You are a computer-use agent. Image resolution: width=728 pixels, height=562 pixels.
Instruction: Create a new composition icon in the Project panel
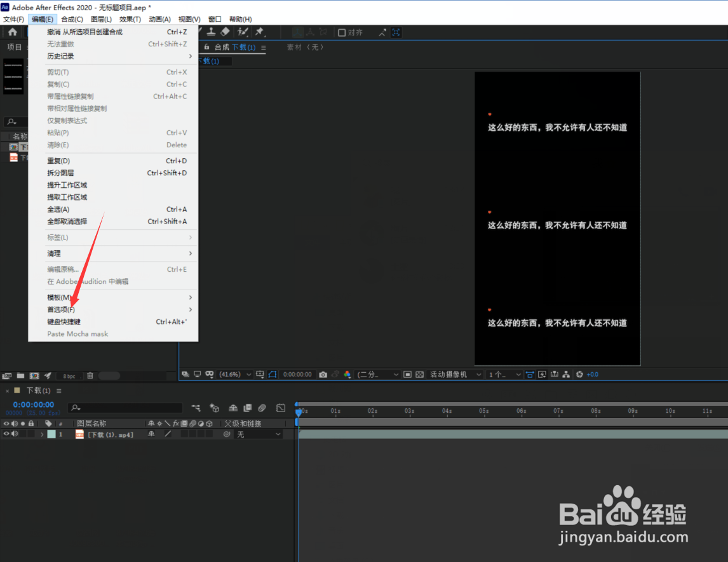[34, 376]
